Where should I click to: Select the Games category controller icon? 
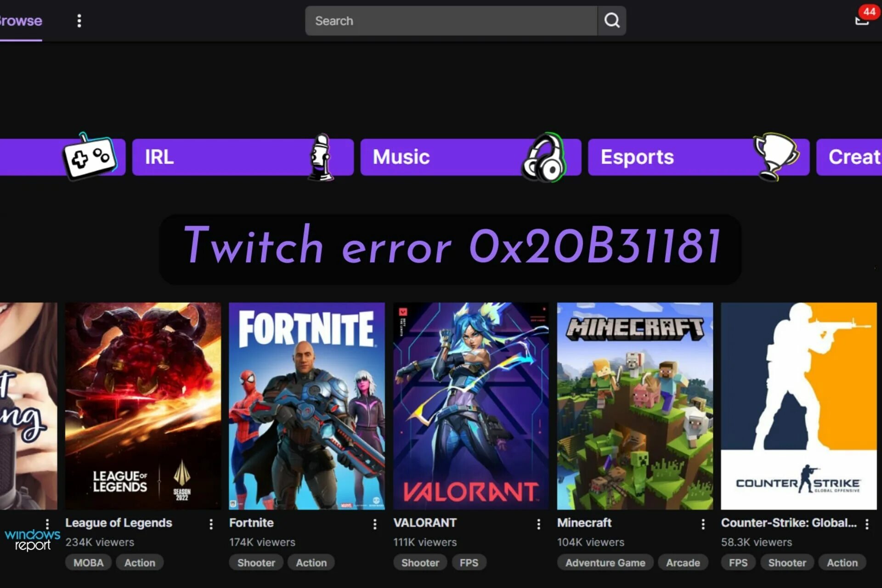(x=90, y=157)
